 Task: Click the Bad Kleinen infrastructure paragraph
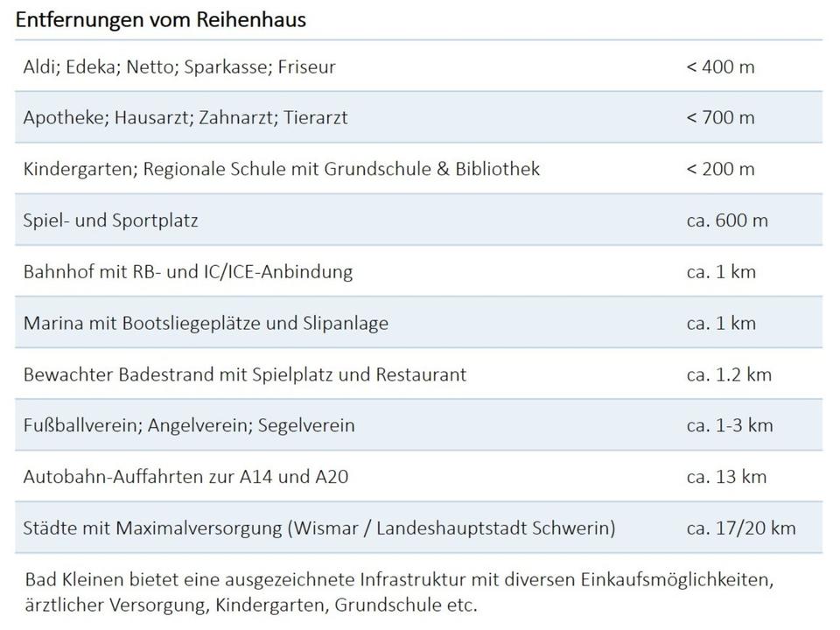[x=398, y=591]
